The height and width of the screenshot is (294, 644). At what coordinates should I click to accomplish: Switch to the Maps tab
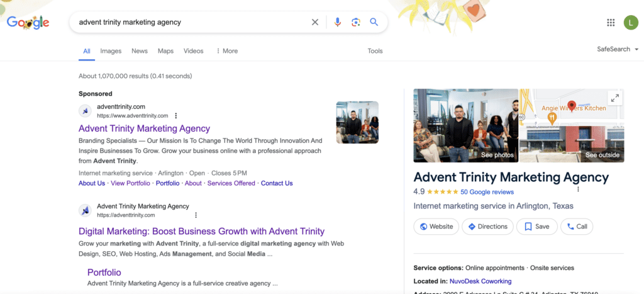[165, 51]
